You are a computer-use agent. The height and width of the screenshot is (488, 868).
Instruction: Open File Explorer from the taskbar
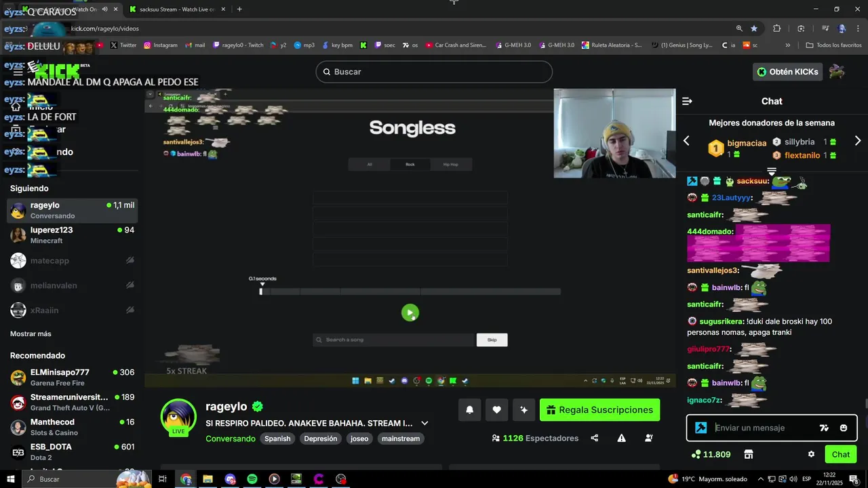[x=208, y=479]
